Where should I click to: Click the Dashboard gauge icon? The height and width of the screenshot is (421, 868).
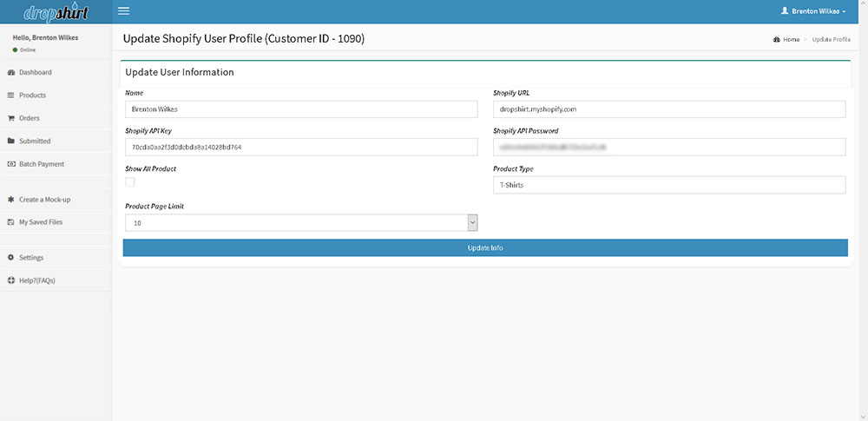point(10,73)
